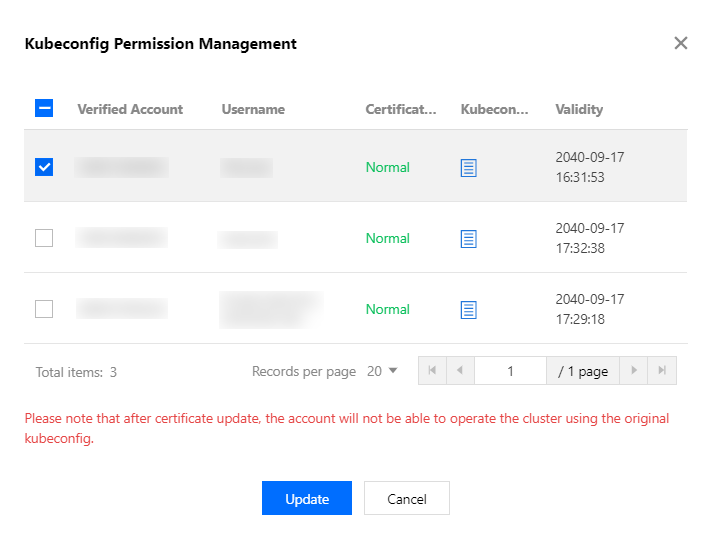View kubeconfig icon for 17:32:38 row

click(468, 239)
